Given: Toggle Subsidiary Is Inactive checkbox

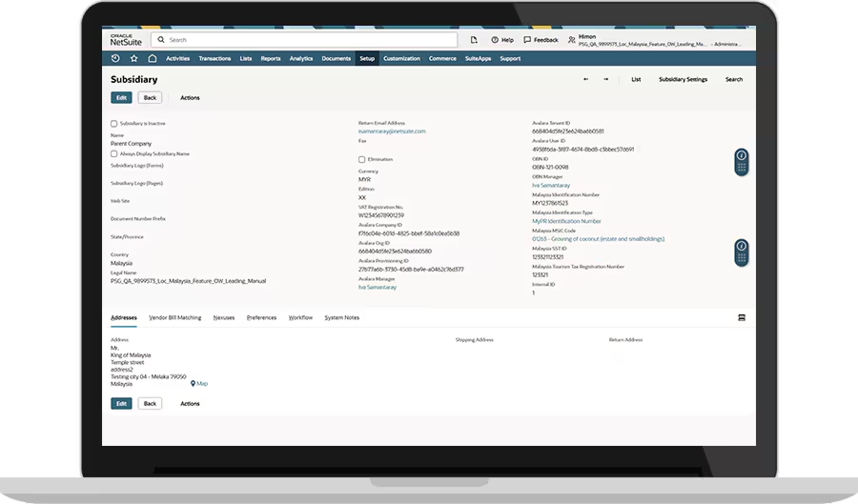Looking at the screenshot, I should pos(113,124).
